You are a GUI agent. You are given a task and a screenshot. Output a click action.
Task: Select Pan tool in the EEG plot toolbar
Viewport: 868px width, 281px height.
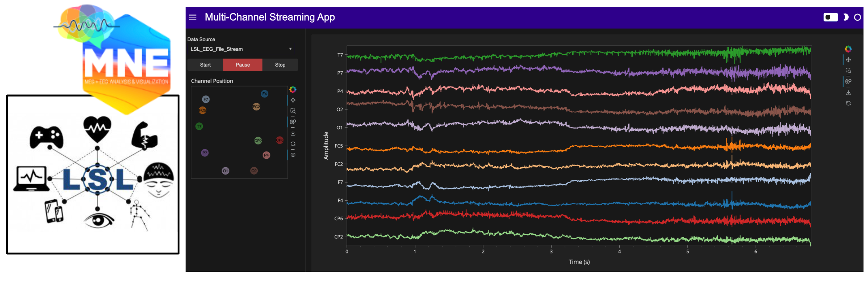tap(848, 60)
